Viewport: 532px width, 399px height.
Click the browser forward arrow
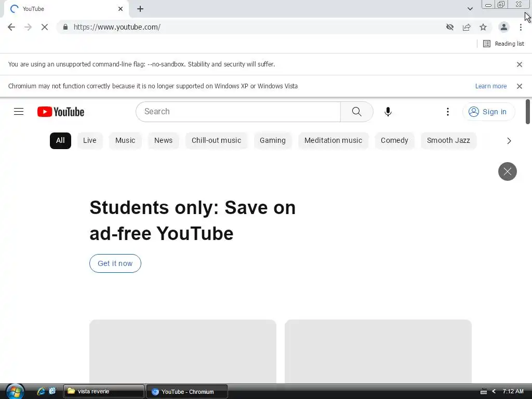point(28,27)
